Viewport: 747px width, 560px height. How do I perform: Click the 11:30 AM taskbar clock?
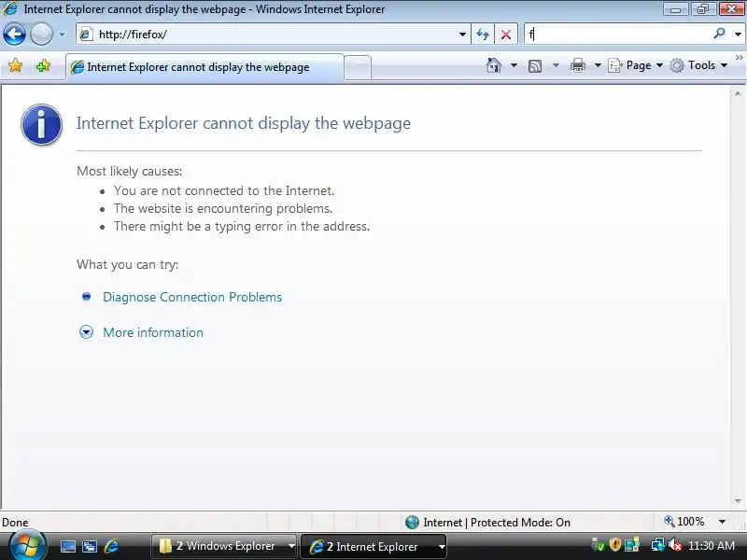click(x=712, y=545)
